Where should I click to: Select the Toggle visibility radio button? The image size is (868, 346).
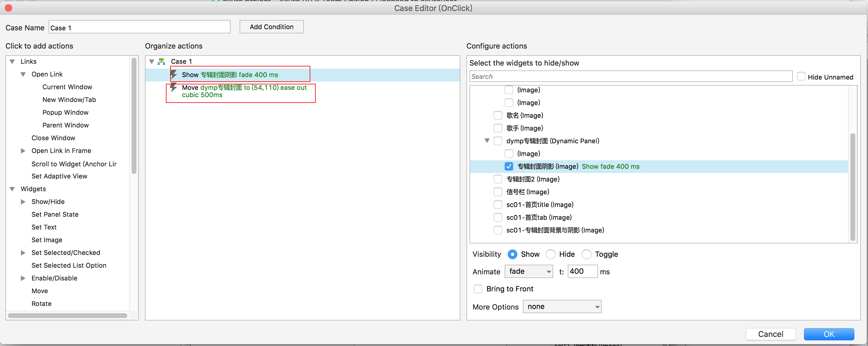(x=586, y=254)
